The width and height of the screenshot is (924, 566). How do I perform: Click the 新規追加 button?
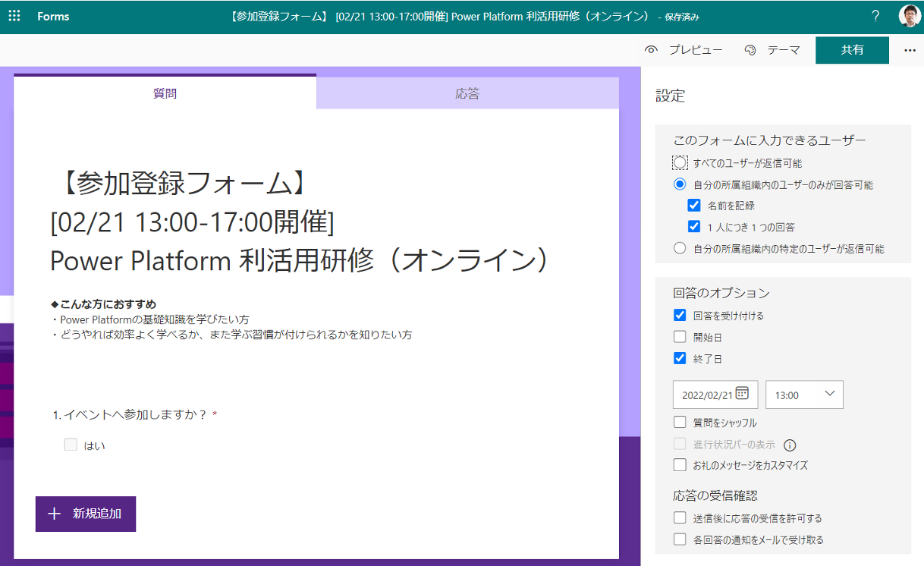(x=86, y=514)
